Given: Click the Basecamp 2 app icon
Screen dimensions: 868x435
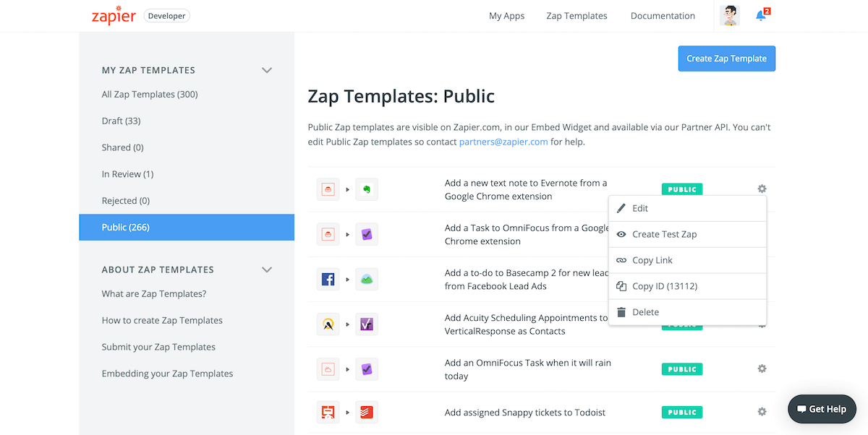Looking at the screenshot, I should pyautogui.click(x=367, y=279).
